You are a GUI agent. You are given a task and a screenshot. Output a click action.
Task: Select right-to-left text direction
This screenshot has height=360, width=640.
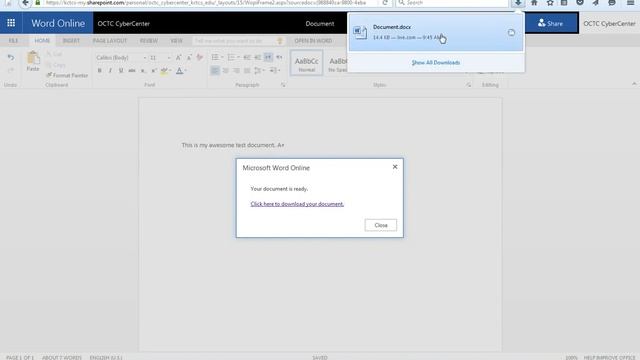pyautogui.click(x=279, y=58)
